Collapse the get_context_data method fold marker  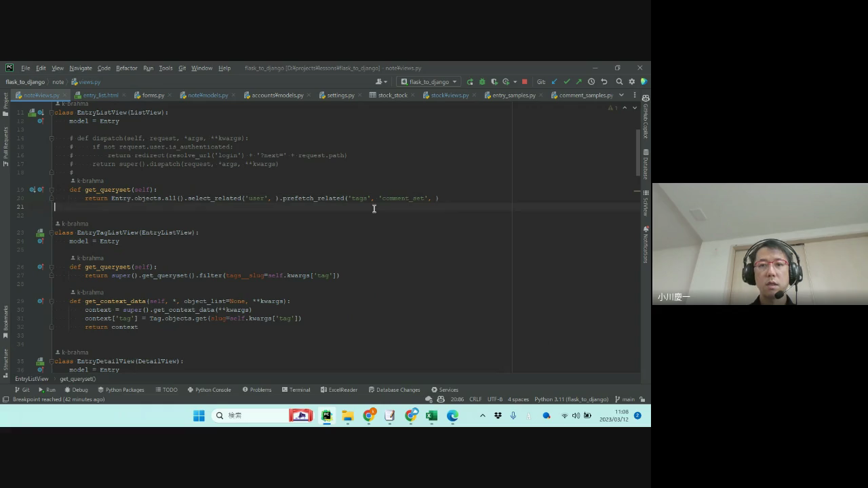pos(52,302)
